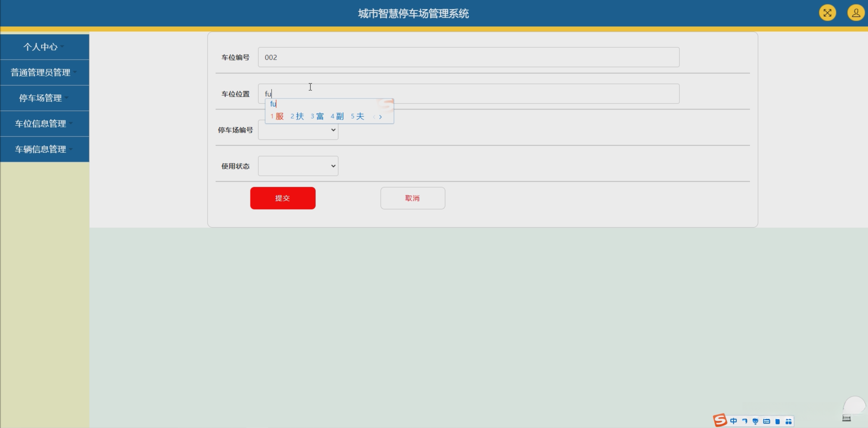
Task: Open the 停车场编号 dropdown
Action: click(298, 130)
